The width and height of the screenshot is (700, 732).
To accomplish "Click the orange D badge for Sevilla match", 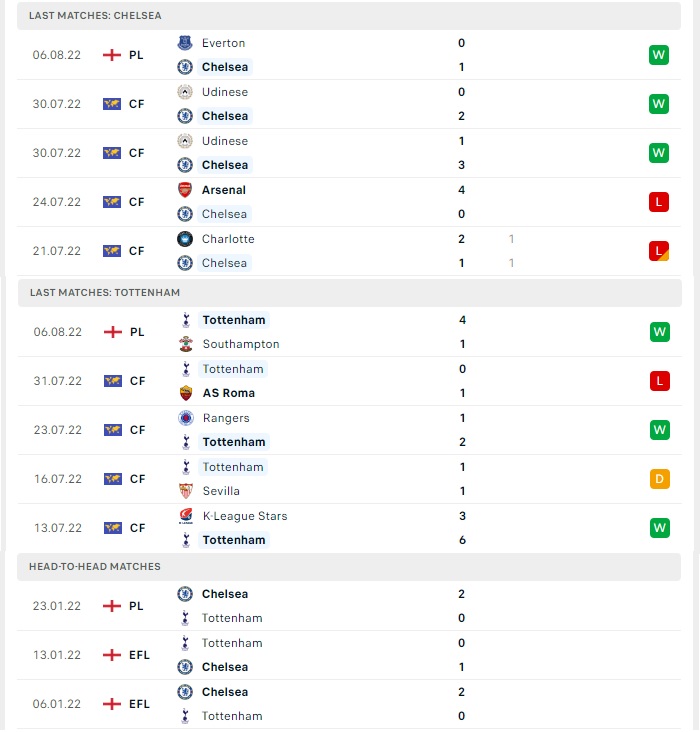I will (x=659, y=479).
